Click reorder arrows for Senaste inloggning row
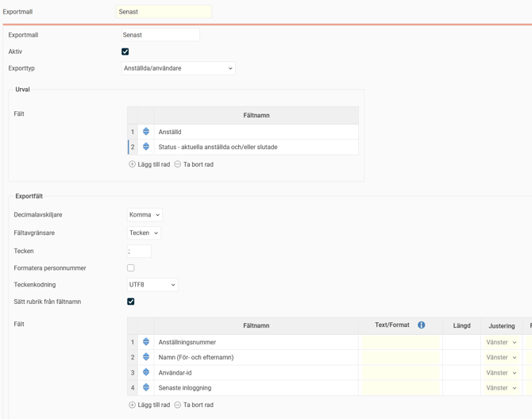 146,388
